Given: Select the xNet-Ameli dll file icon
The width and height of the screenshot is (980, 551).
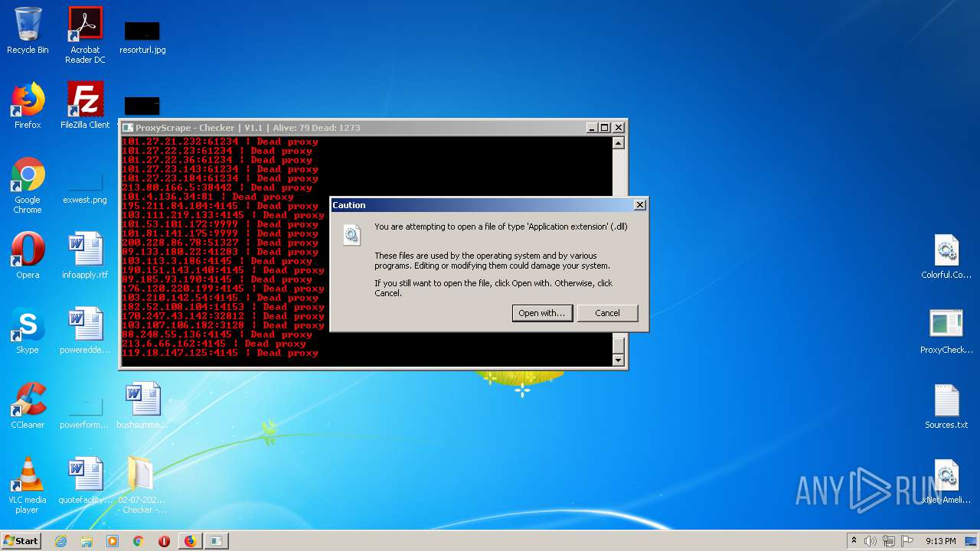Looking at the screenshot, I should [x=946, y=481].
